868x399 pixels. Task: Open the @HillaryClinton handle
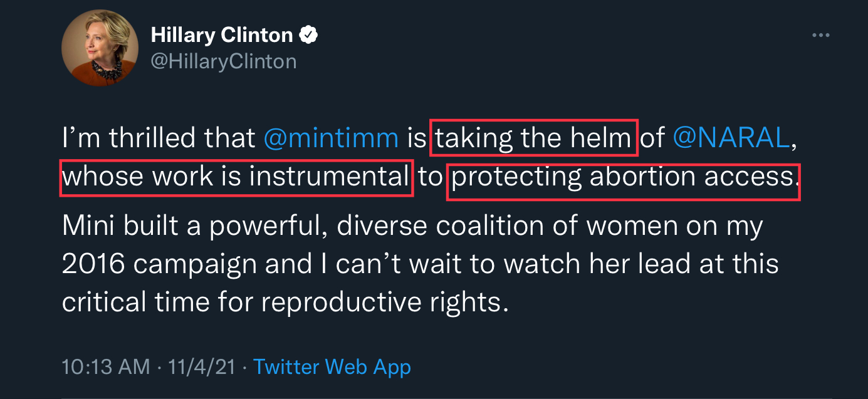[224, 61]
